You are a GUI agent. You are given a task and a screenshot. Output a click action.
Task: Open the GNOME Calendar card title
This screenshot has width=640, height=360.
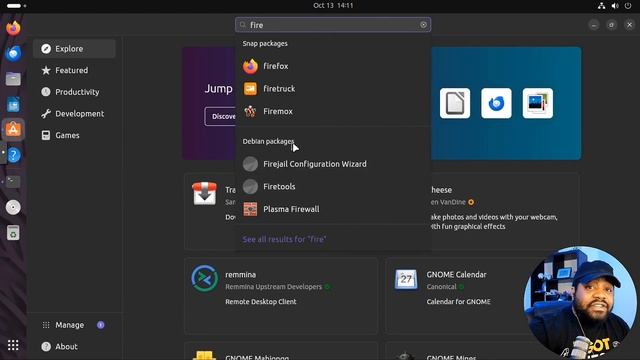[456, 275]
